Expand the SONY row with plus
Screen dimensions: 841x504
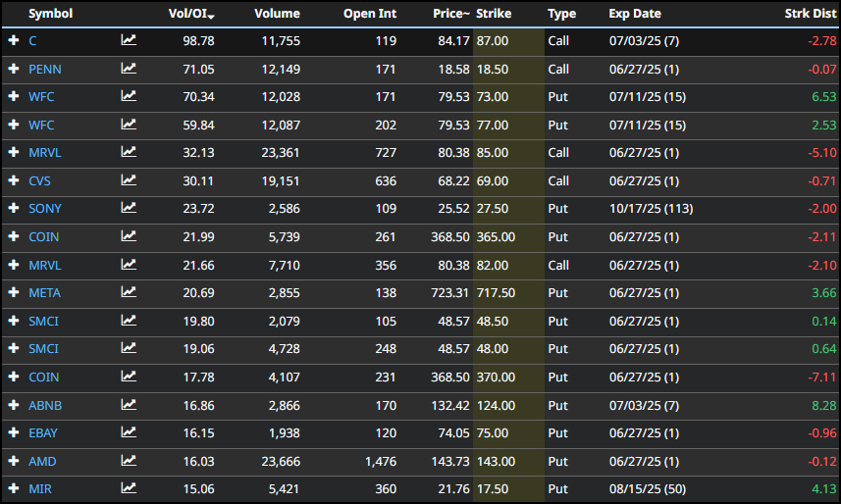tap(14, 208)
